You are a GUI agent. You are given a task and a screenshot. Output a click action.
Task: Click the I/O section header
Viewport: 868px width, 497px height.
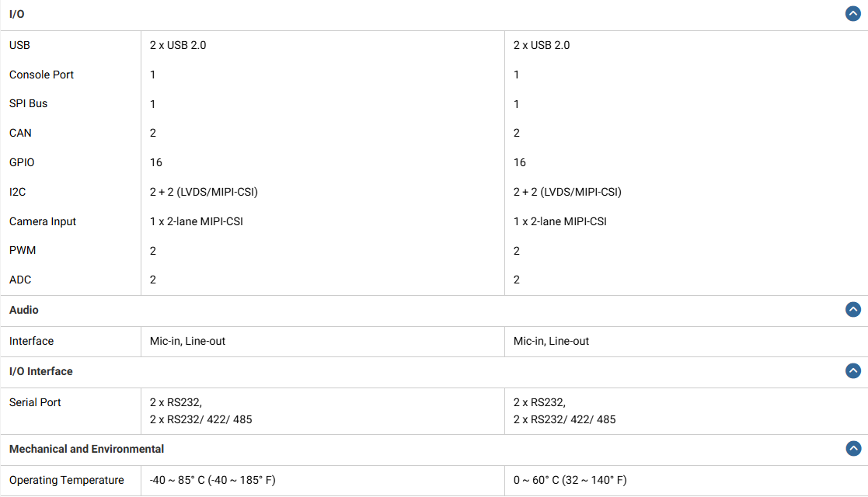tap(17, 15)
